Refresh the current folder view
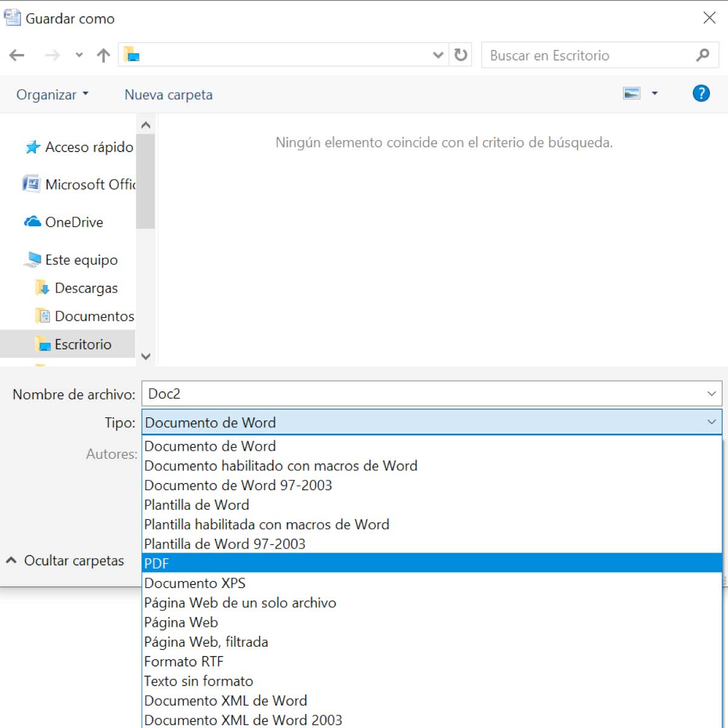The height and width of the screenshot is (728, 728). point(461,55)
